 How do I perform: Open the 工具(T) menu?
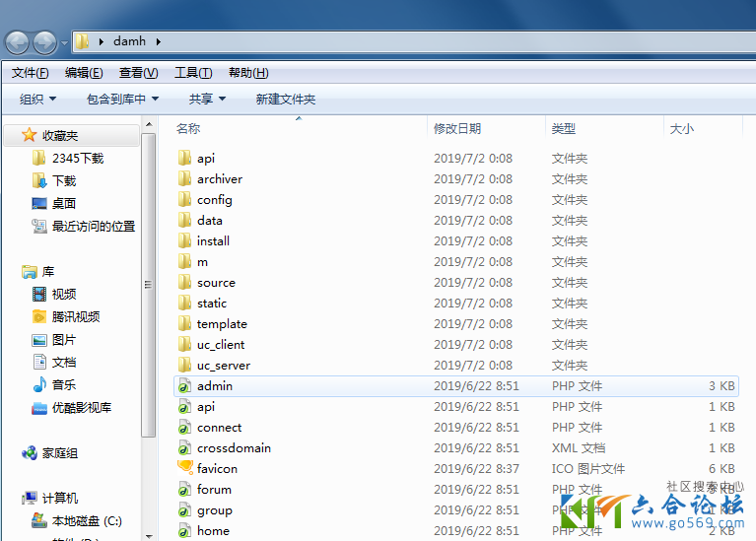coord(193,73)
